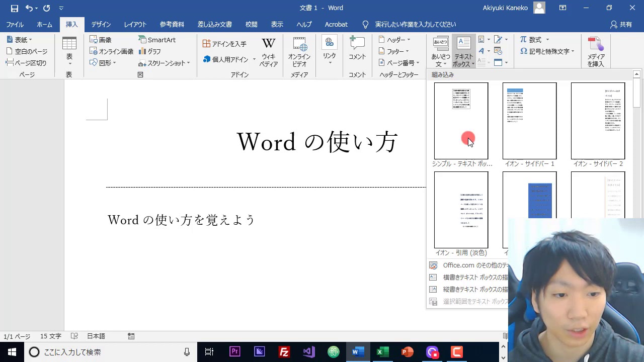Insert a picture with the 画像 button
The image size is (644, 362).
coord(101,40)
